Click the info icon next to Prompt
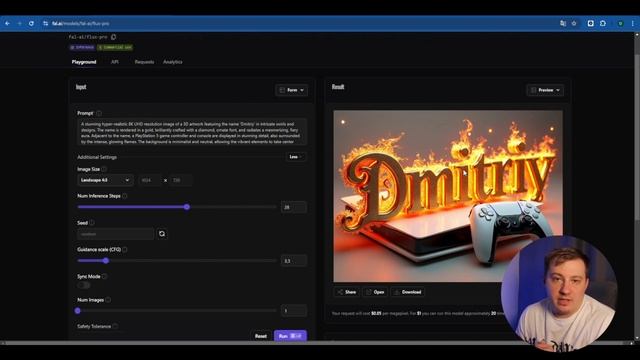Screen dimensions: 640x360 point(99,113)
